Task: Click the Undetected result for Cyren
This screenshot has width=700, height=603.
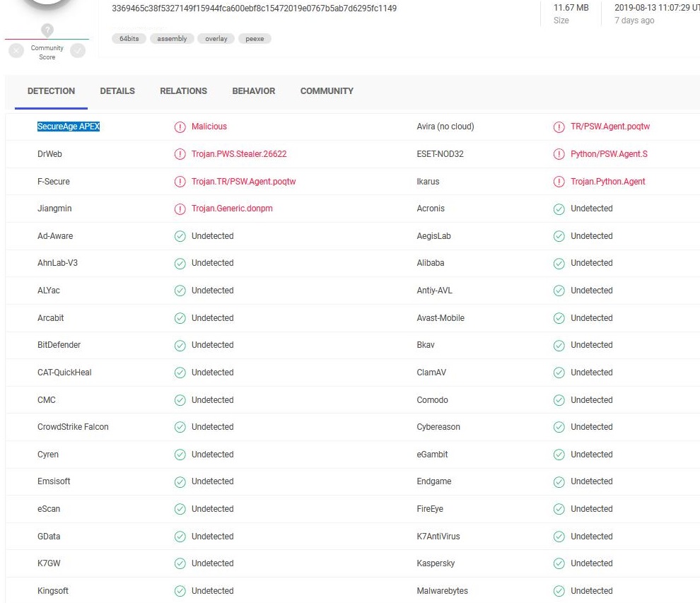Action: (x=213, y=455)
